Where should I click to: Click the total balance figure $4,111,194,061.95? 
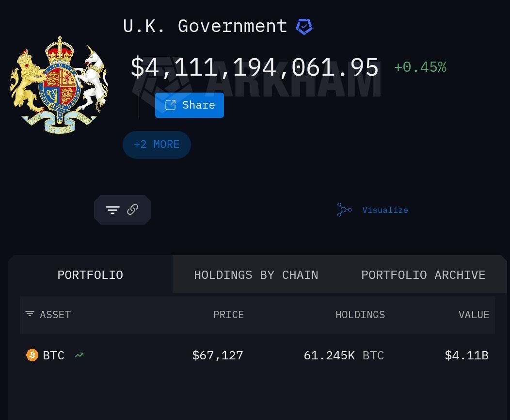pos(255,67)
